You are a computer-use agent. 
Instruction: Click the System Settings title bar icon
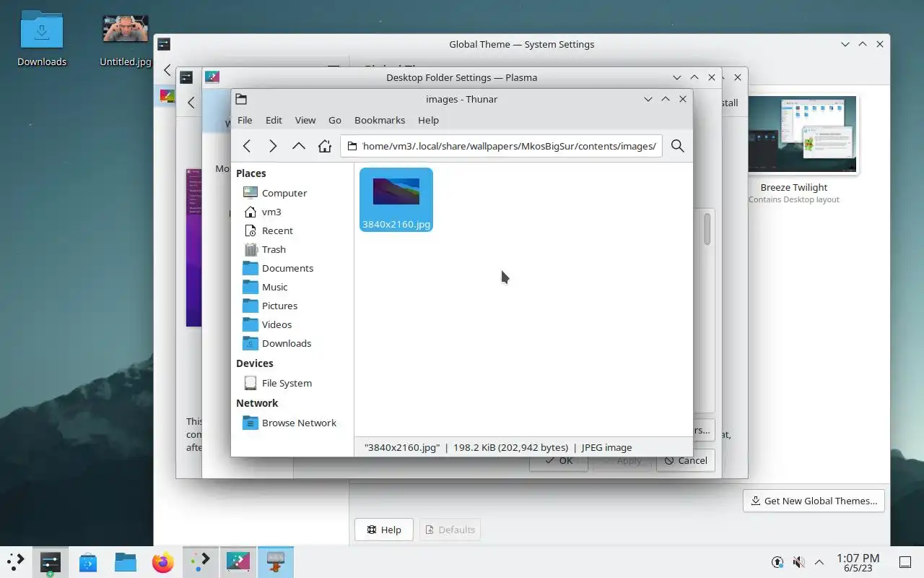[164, 44]
